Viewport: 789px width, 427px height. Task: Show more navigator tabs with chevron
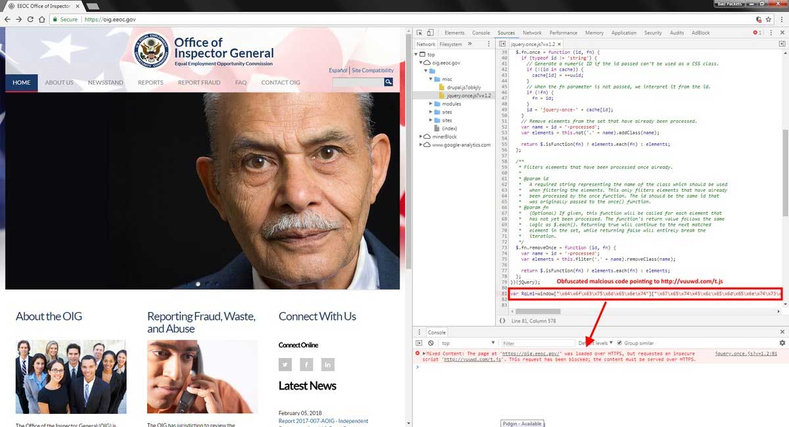[470, 44]
